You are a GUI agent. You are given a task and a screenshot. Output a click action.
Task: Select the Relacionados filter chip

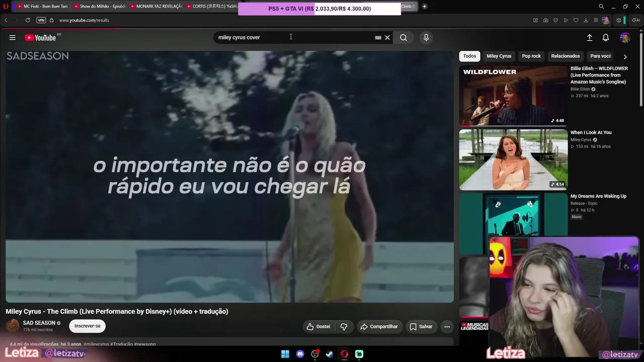[566, 56]
